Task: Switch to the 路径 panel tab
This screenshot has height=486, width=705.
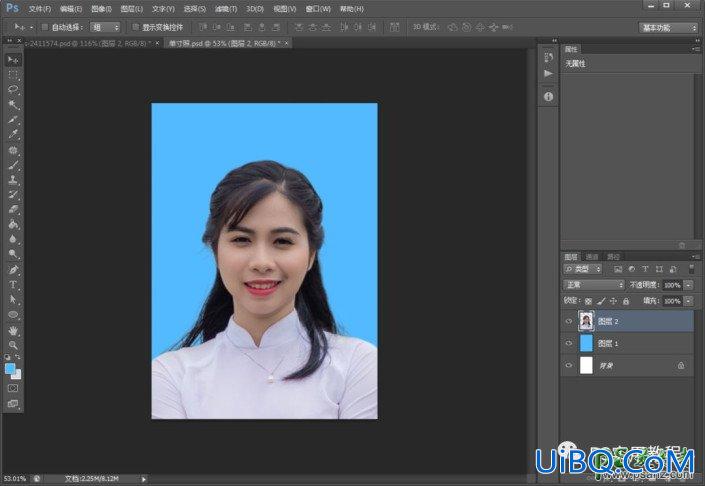Action: (613, 257)
